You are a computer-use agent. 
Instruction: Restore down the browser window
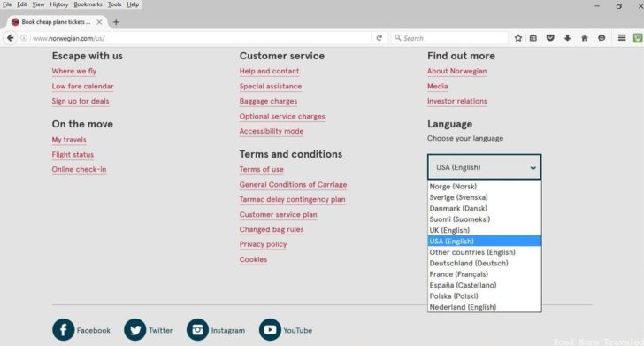coord(618,6)
